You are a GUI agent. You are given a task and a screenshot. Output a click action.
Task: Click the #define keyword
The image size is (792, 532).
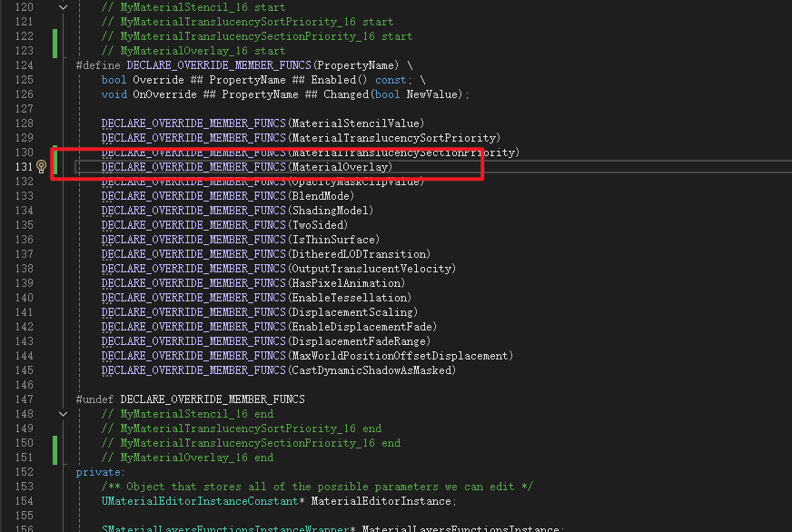[x=98, y=65]
